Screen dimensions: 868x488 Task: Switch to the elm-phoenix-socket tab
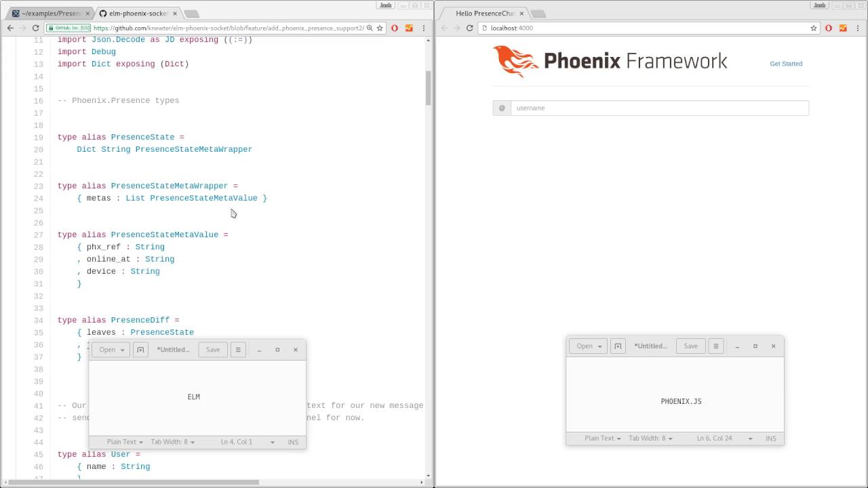pyautogui.click(x=139, y=14)
